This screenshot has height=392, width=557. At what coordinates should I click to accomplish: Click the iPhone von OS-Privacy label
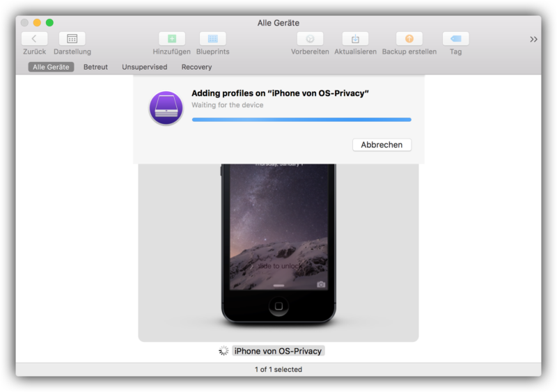[x=278, y=351]
